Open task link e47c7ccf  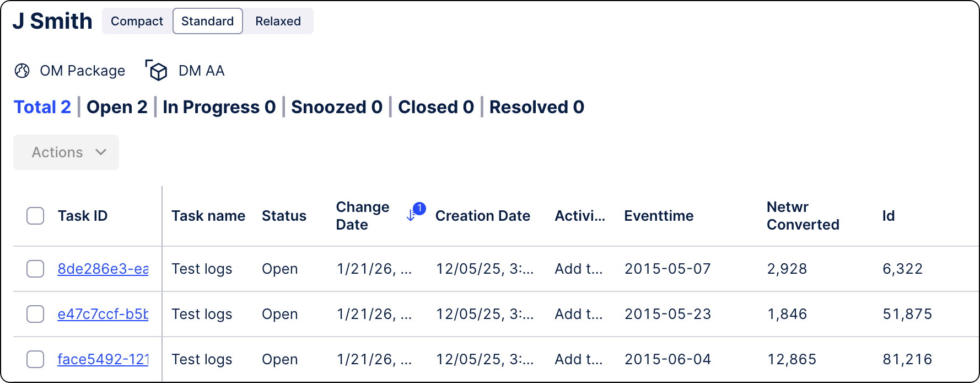[x=103, y=314]
